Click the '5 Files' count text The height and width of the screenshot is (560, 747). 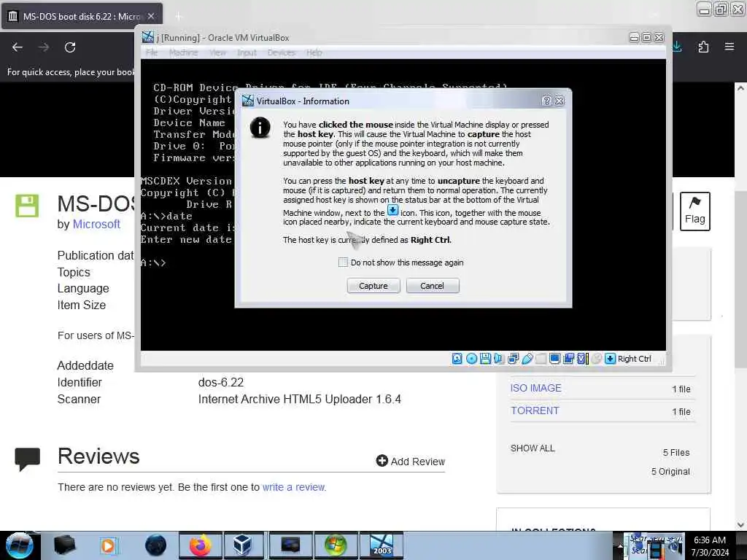[676, 452]
